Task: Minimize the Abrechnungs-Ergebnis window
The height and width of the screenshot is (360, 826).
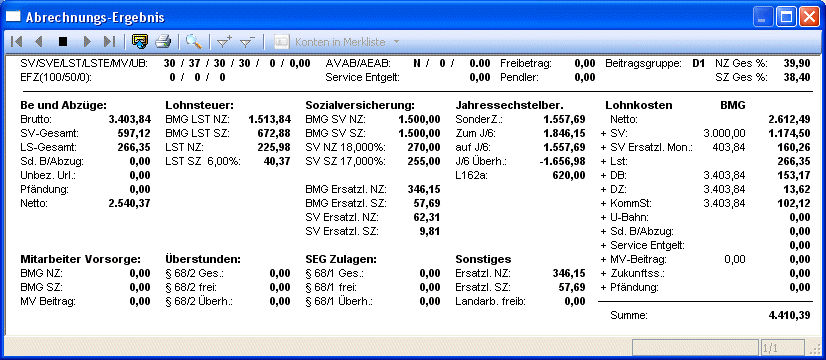Action: (762, 17)
